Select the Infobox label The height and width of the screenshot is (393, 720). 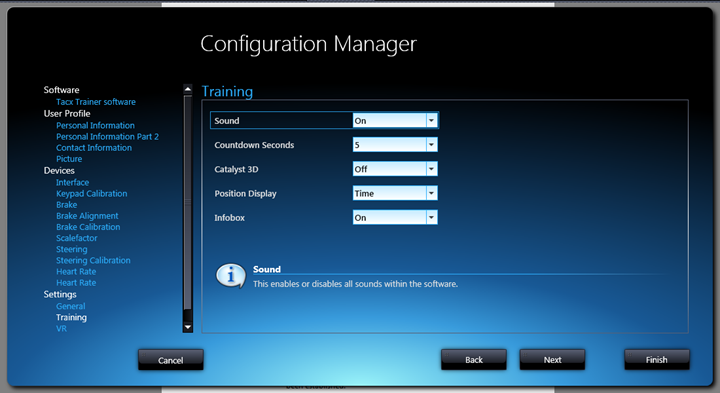[229, 218]
